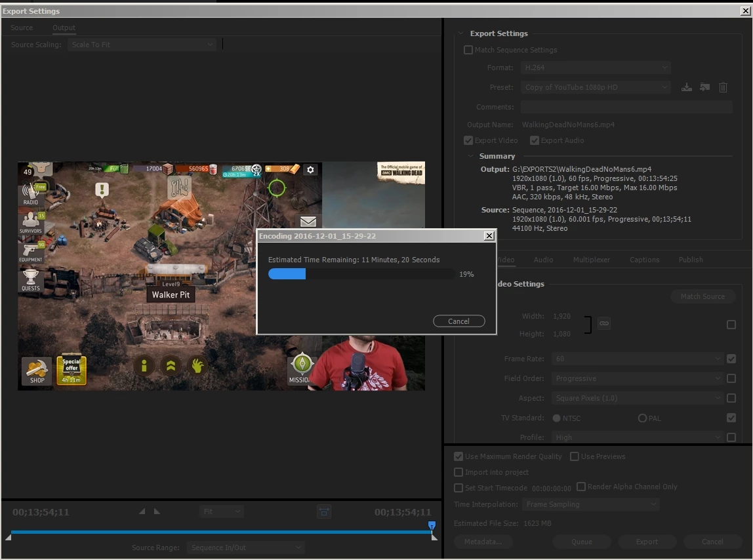753x560 pixels.
Task: Open Field Order Progressive dropdown
Action: (637, 378)
